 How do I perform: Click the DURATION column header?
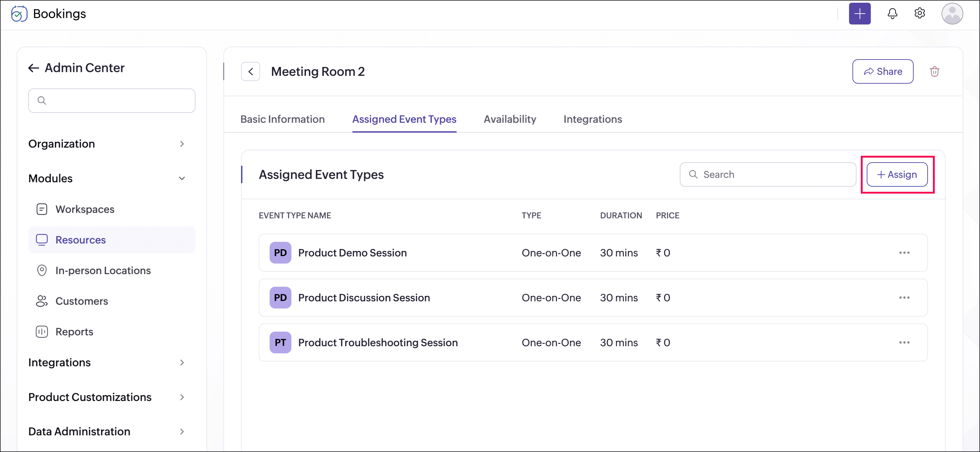(x=621, y=216)
